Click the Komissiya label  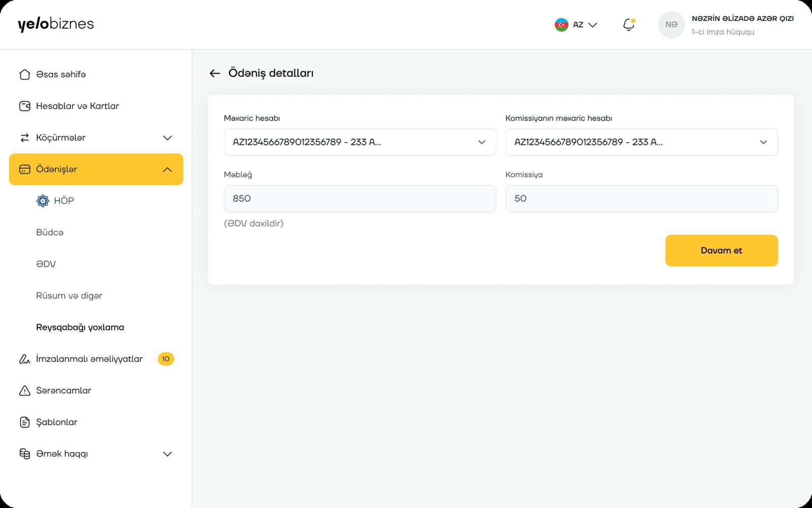(x=524, y=175)
